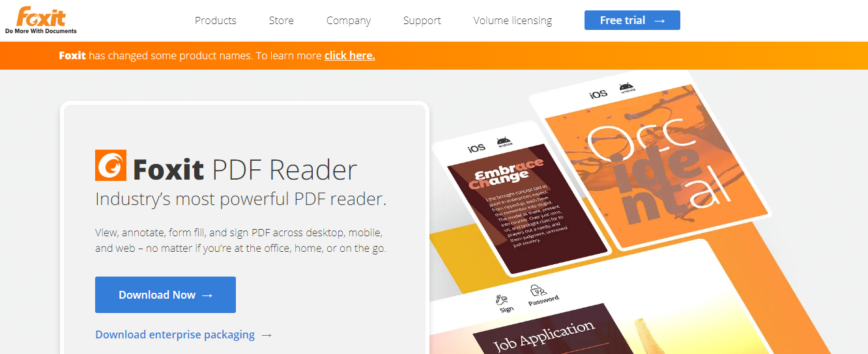Click the Android icon above Embrace Change
The image size is (868, 354).
point(504,142)
